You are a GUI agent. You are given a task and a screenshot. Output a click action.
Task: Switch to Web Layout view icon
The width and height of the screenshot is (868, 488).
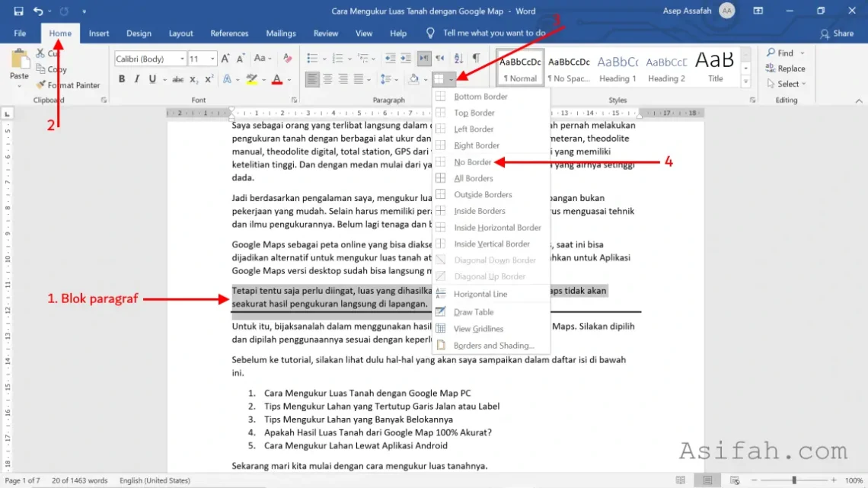735,480
